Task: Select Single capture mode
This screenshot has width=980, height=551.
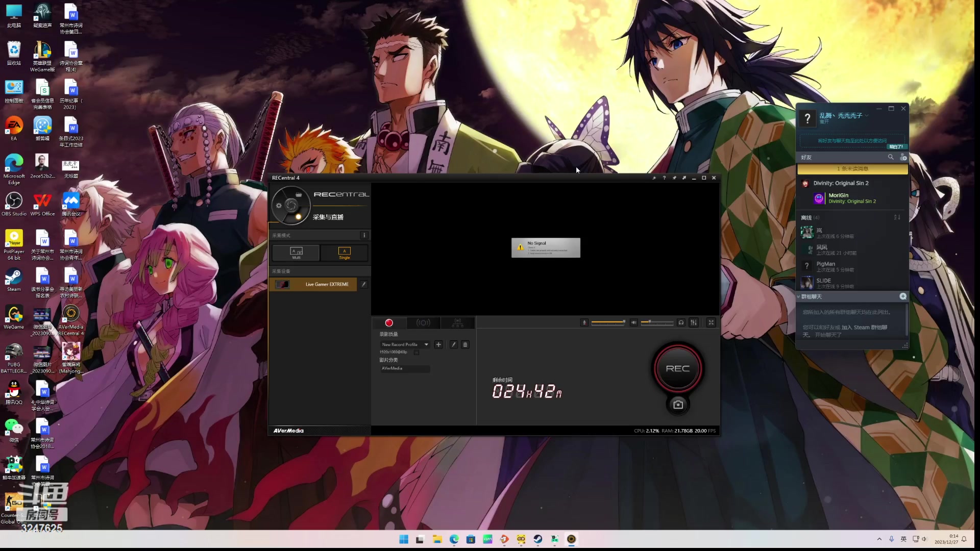Action: click(x=345, y=253)
